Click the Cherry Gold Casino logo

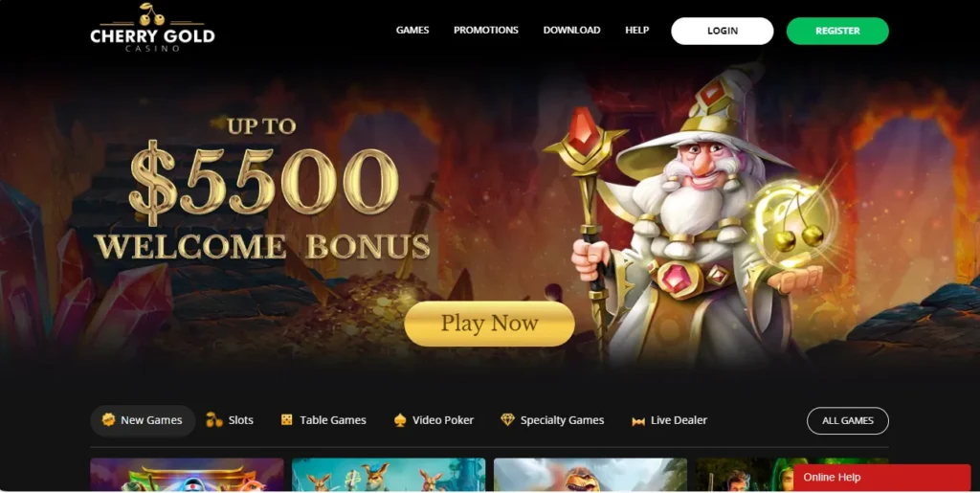[152, 28]
